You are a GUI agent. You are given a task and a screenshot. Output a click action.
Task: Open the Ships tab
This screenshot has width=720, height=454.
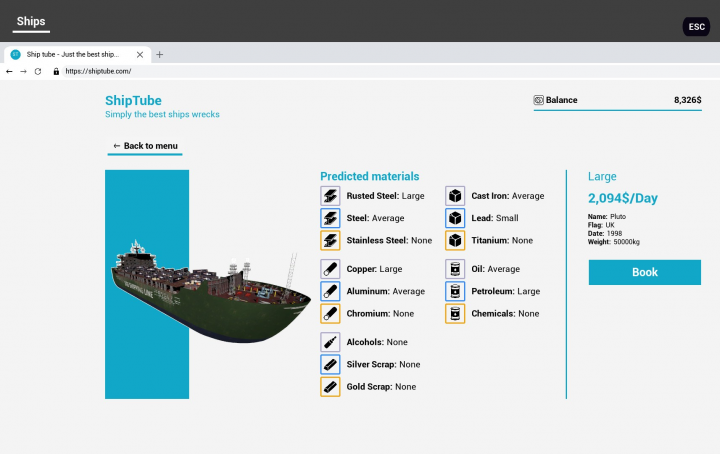point(30,21)
